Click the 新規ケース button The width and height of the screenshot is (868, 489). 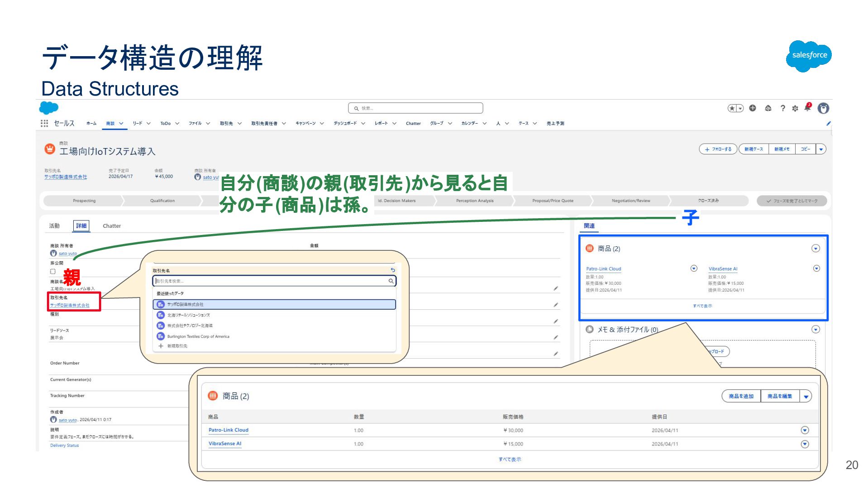pos(754,149)
